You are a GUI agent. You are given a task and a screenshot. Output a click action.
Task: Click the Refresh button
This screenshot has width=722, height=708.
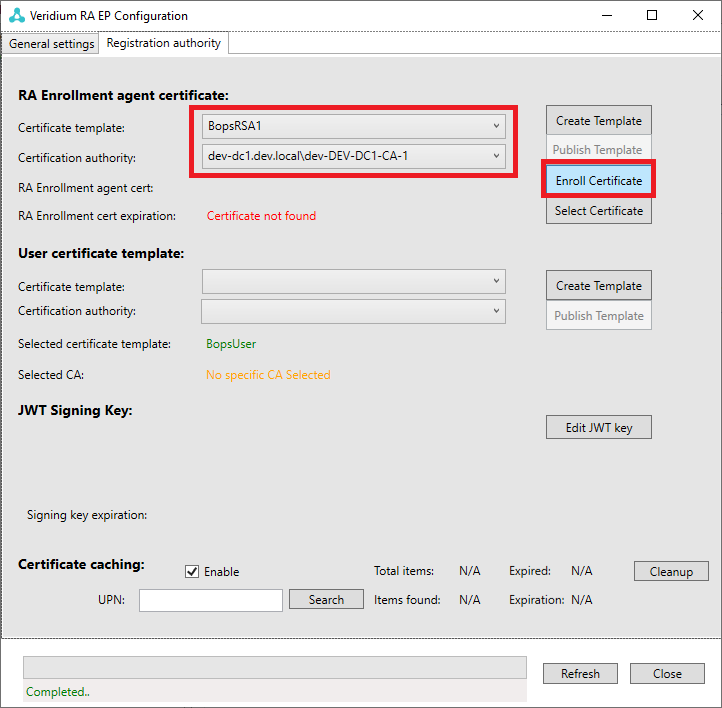tap(580, 674)
